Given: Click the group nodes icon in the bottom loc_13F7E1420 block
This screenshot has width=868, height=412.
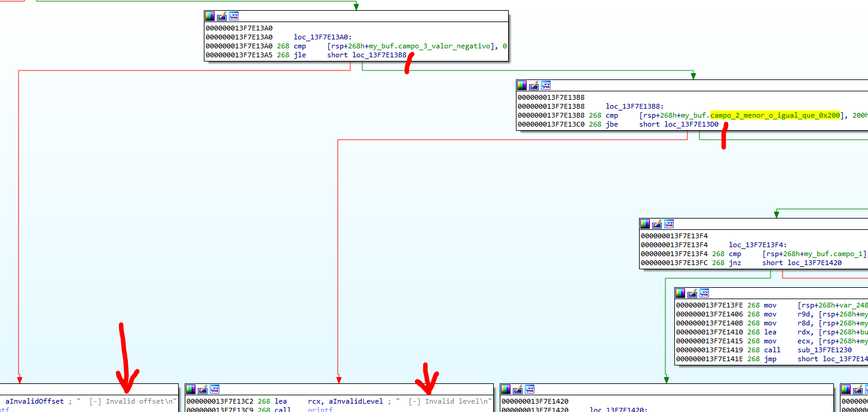Looking at the screenshot, I should click(528, 389).
